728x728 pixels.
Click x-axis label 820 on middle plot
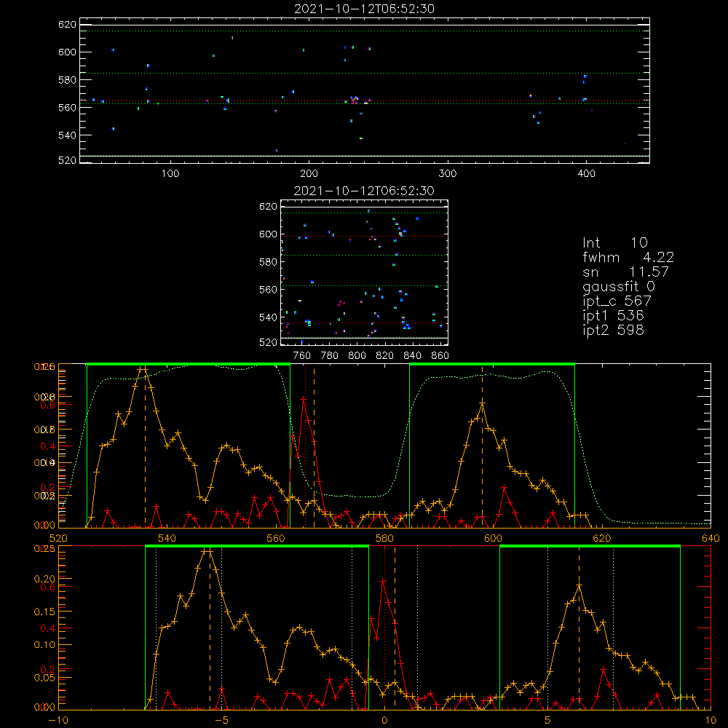(x=385, y=356)
